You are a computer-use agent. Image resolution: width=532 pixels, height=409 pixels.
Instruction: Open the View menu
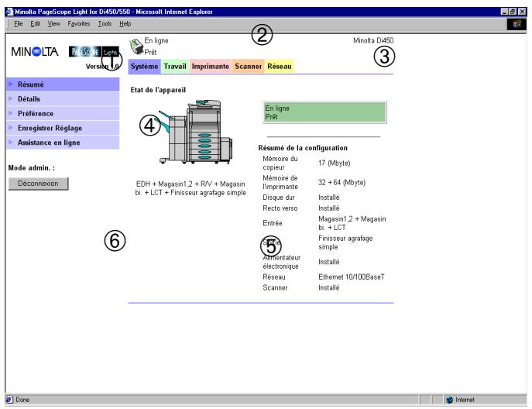[53, 24]
